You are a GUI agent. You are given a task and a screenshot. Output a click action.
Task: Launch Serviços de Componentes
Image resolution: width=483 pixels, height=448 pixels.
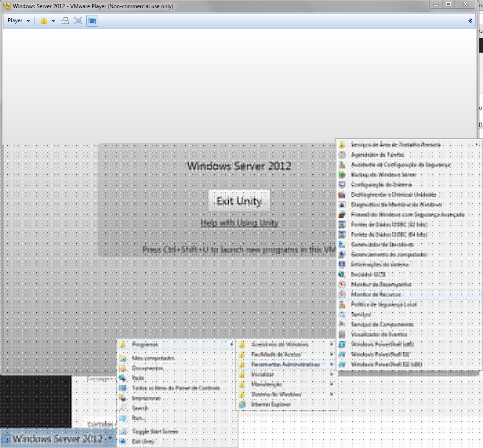coord(409,324)
